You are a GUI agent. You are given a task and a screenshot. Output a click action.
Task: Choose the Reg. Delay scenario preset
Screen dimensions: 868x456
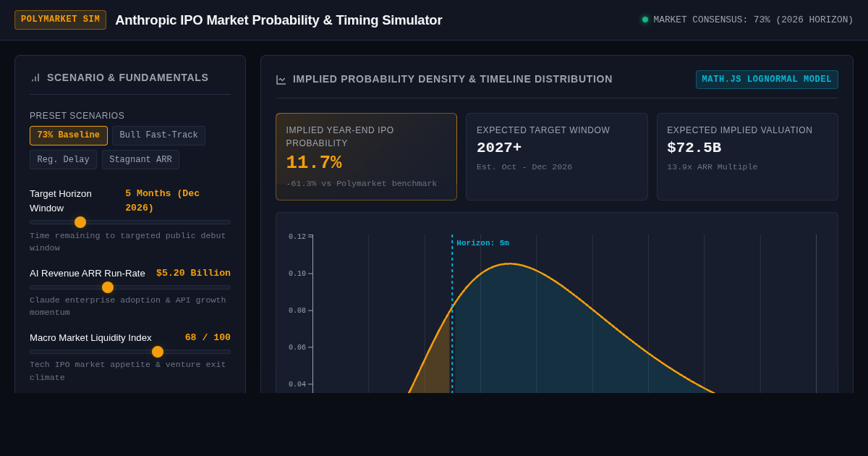point(64,159)
